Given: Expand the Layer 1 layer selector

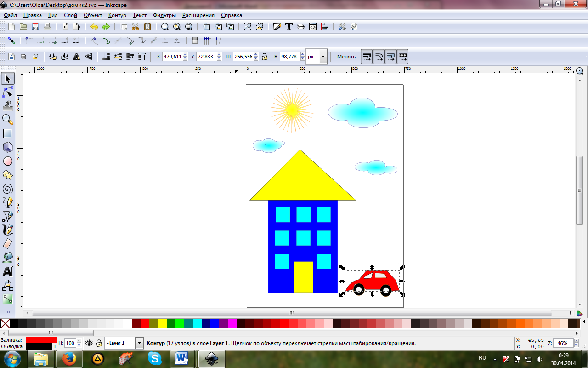Looking at the screenshot, I should click(139, 343).
